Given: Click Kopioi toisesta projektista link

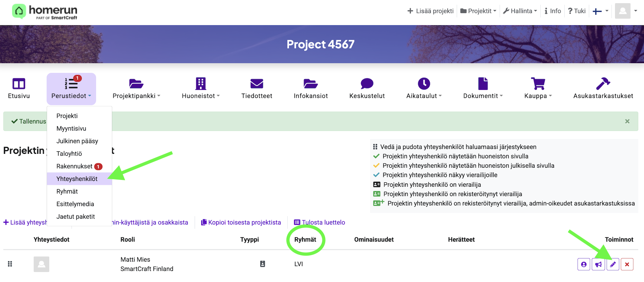Looking at the screenshot, I should 241,222.
